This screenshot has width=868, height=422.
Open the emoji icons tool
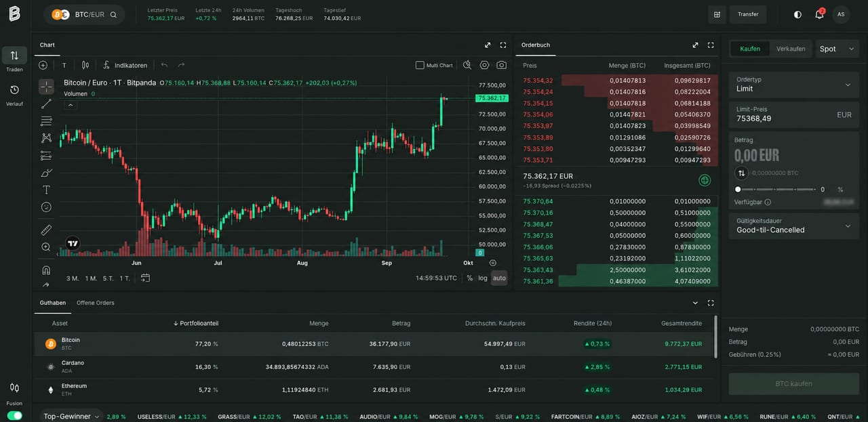[46, 207]
